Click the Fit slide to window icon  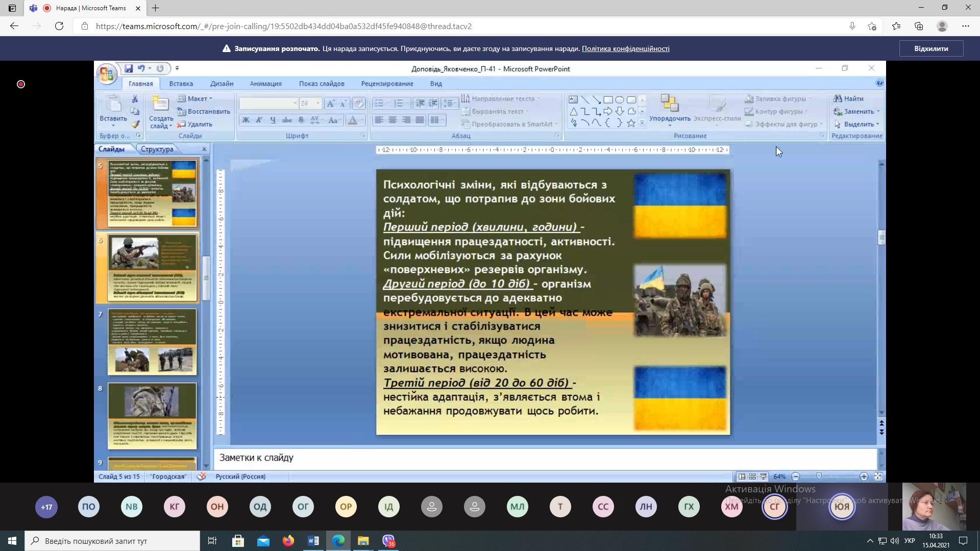click(x=878, y=477)
